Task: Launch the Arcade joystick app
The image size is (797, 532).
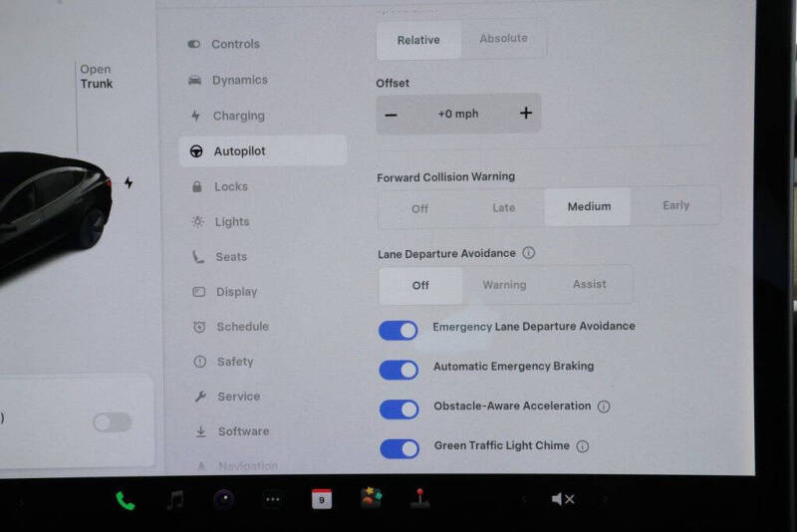Action: coord(419,498)
